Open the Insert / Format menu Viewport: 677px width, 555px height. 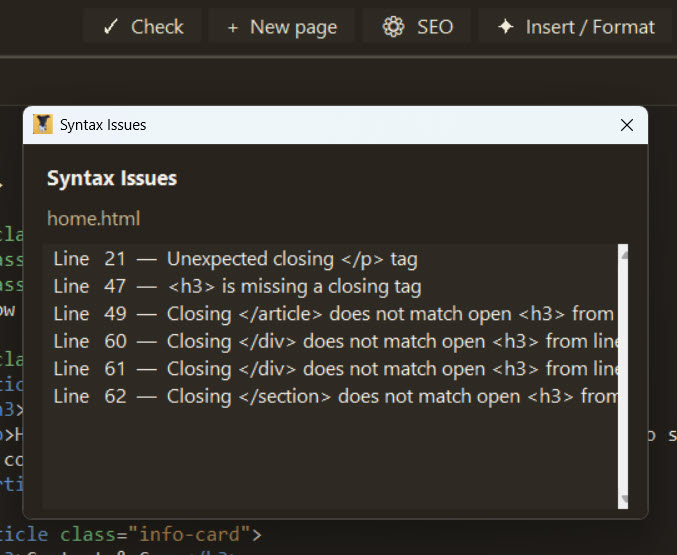click(x=575, y=27)
